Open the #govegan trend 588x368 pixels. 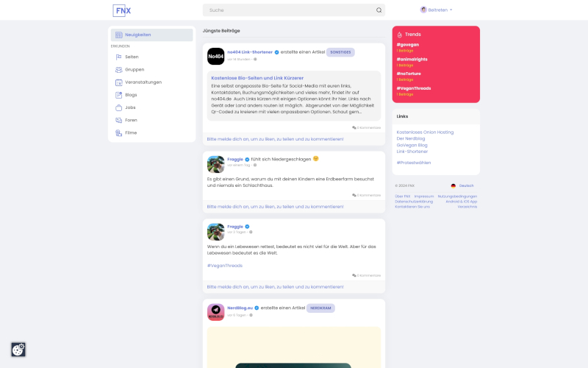(x=408, y=45)
